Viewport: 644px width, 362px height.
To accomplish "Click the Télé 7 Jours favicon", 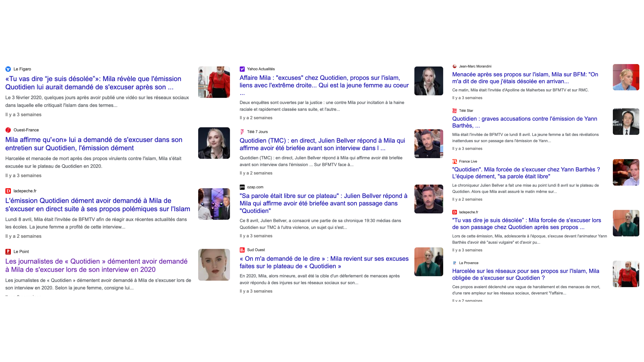I will click(x=242, y=132).
